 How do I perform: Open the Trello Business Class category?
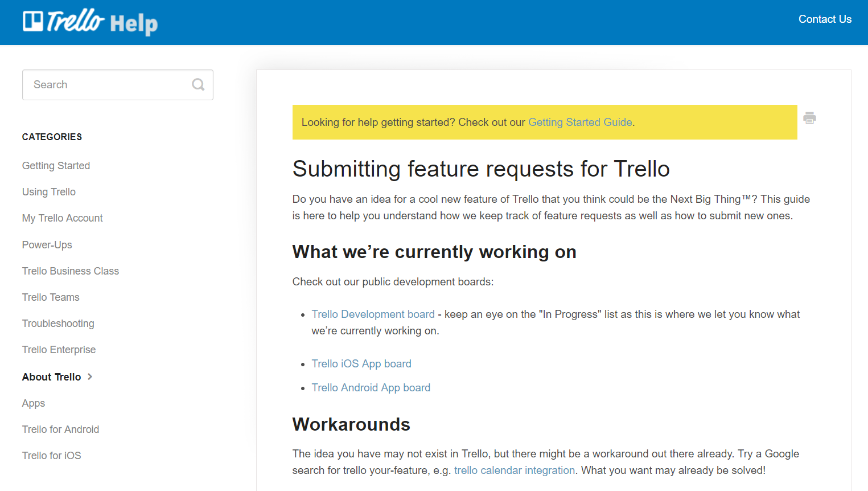pyautogui.click(x=70, y=271)
